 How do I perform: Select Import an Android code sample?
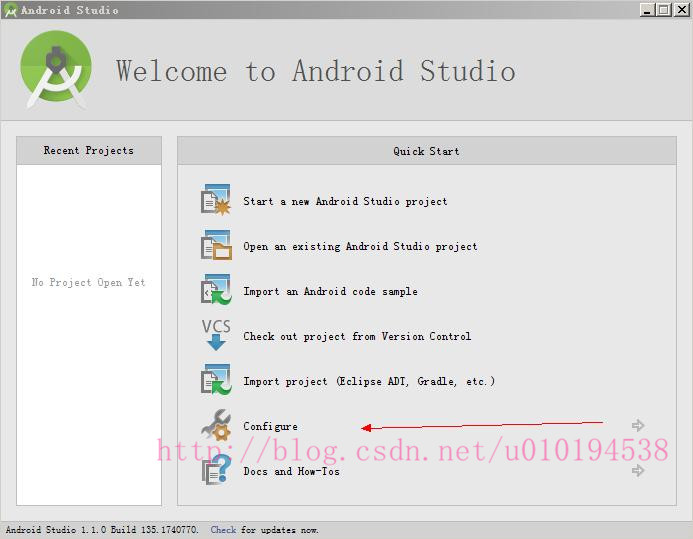click(330, 291)
